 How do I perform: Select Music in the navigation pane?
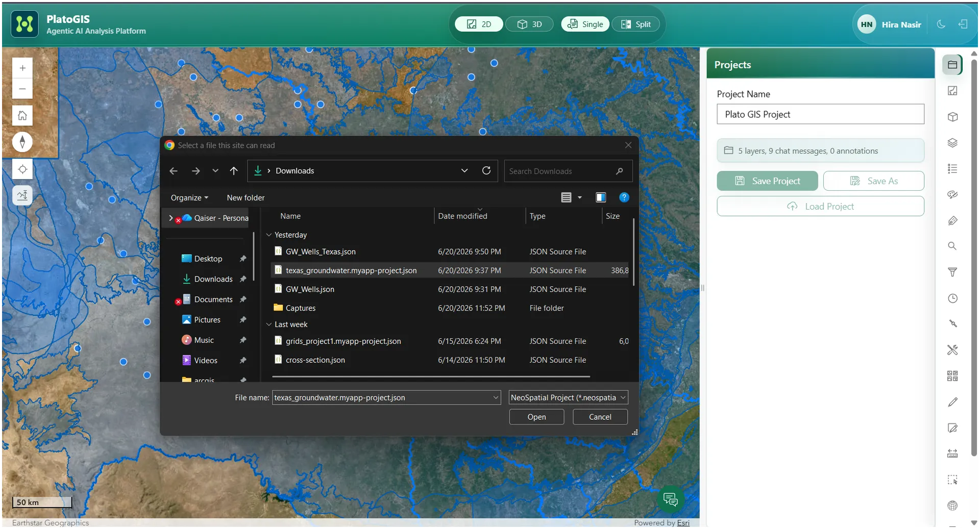tap(204, 340)
